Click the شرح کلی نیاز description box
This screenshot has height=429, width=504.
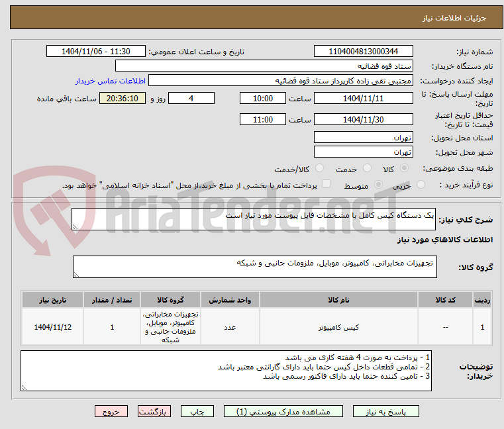click(x=253, y=219)
